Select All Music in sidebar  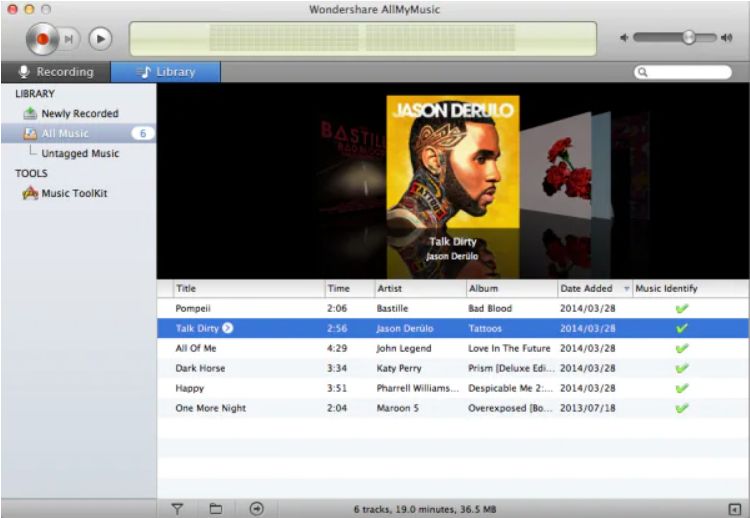[78, 133]
